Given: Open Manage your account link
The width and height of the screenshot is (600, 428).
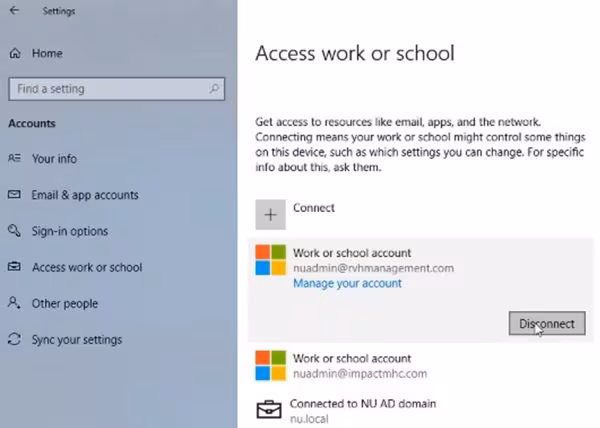Looking at the screenshot, I should pyautogui.click(x=347, y=283).
